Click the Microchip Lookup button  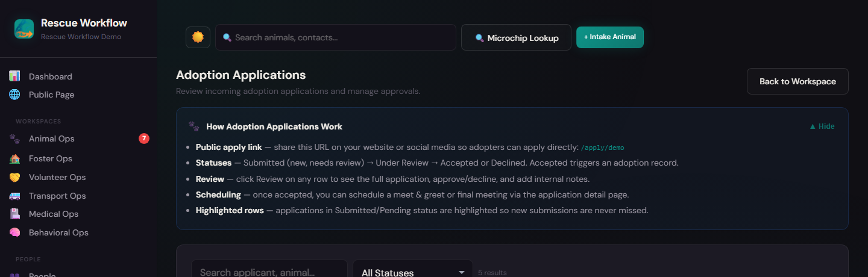tap(516, 37)
